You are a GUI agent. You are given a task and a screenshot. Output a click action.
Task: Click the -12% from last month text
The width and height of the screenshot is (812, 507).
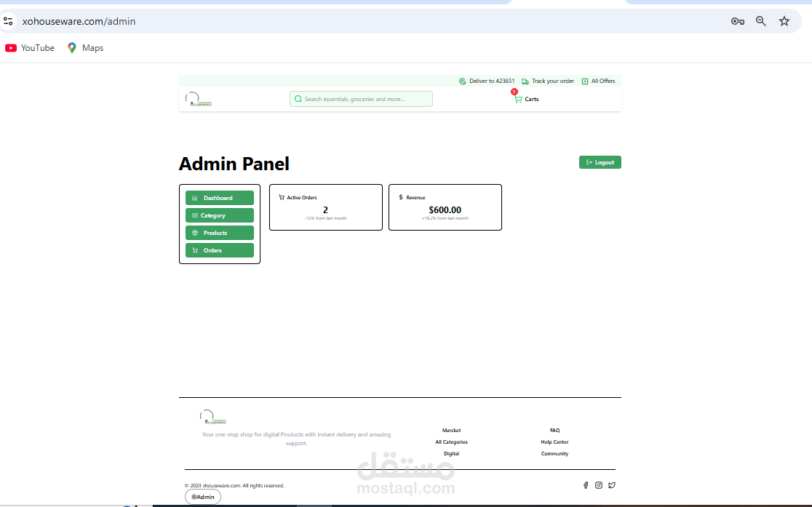coord(326,218)
